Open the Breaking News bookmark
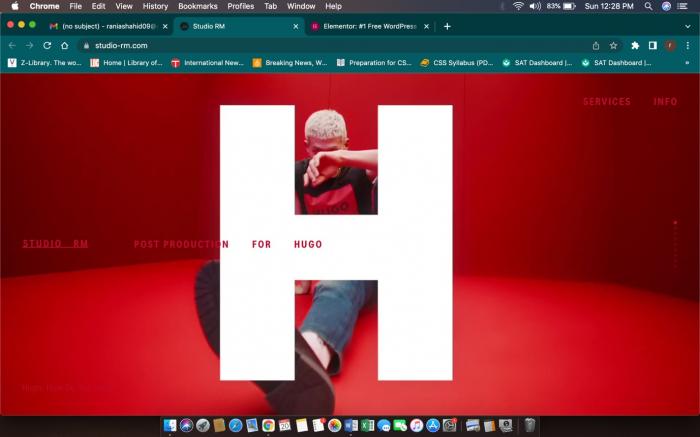The height and width of the screenshot is (437, 700). (x=290, y=63)
